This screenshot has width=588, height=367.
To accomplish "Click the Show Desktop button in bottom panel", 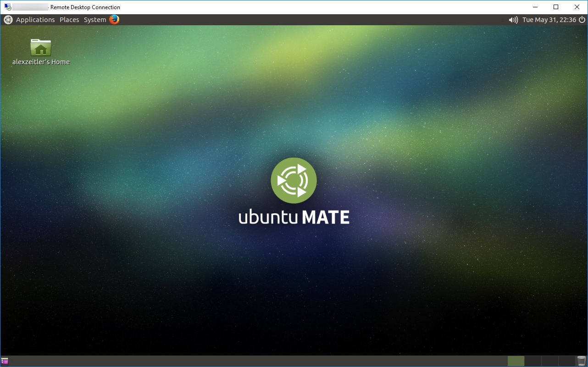I will point(5,361).
